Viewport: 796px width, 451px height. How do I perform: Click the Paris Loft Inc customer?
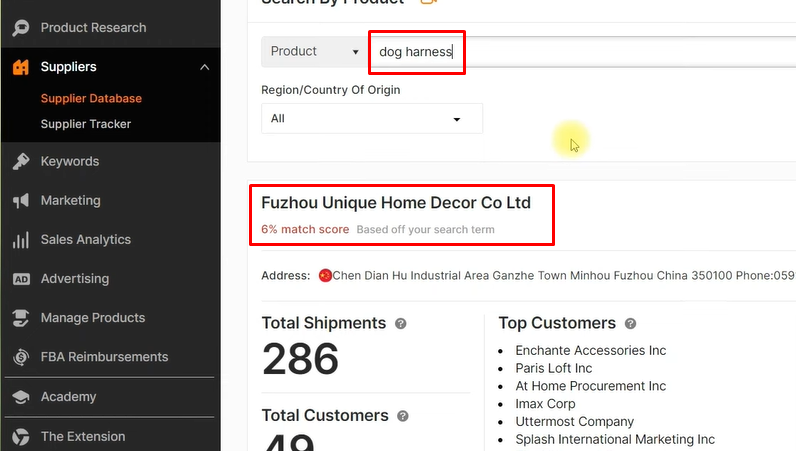point(554,368)
